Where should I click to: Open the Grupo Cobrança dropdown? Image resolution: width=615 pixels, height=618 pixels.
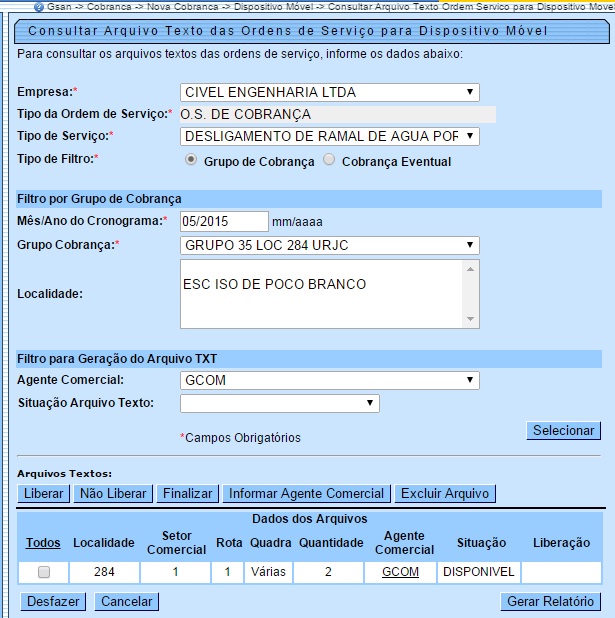click(329, 245)
